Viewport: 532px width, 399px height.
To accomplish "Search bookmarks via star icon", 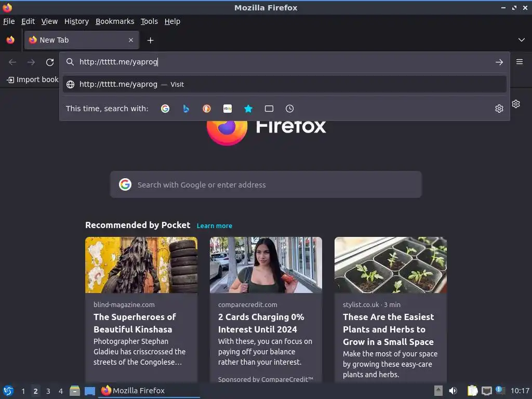I will 248,109.
